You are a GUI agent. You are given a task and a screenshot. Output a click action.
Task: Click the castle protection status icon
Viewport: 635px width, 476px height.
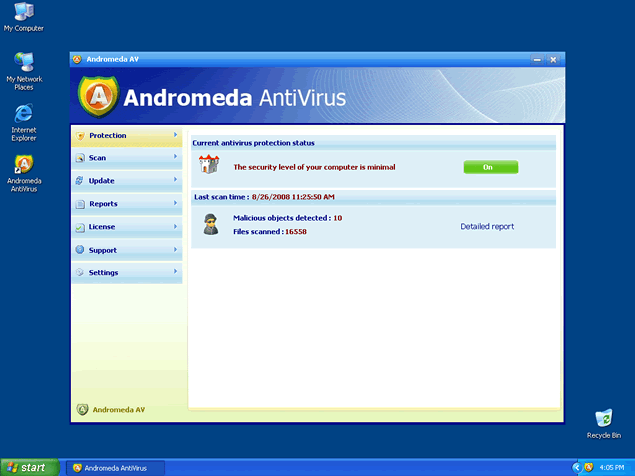[209, 166]
